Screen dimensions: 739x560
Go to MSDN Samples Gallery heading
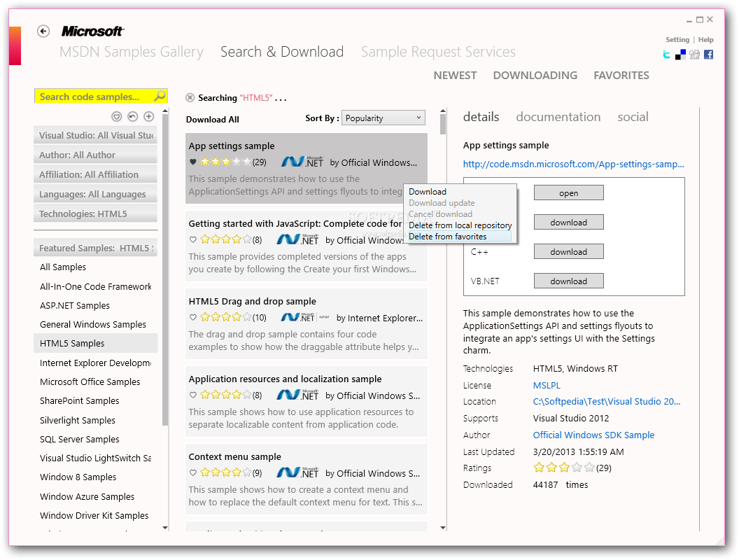point(131,52)
